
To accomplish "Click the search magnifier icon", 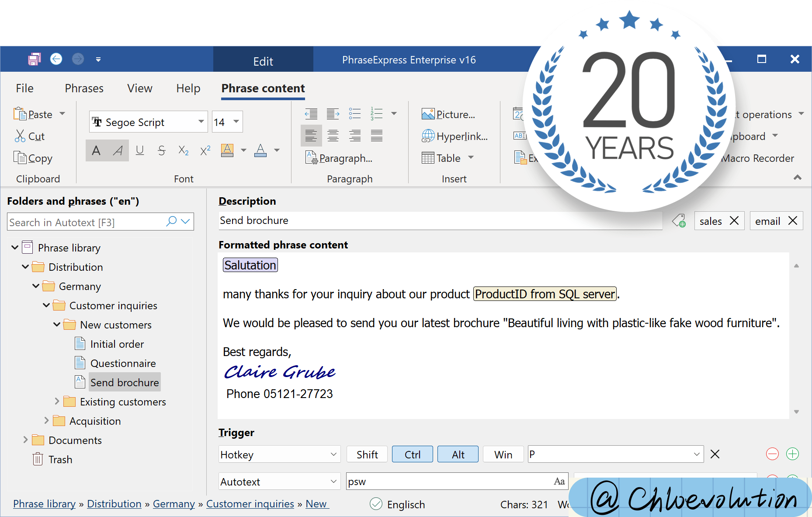I will click(x=171, y=221).
